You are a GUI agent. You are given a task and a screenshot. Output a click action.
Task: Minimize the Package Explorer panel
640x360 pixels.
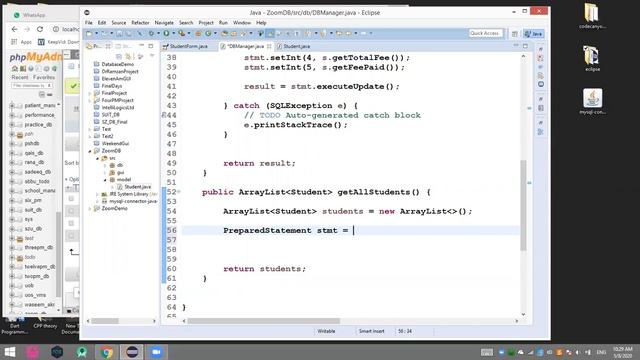(x=141, y=45)
